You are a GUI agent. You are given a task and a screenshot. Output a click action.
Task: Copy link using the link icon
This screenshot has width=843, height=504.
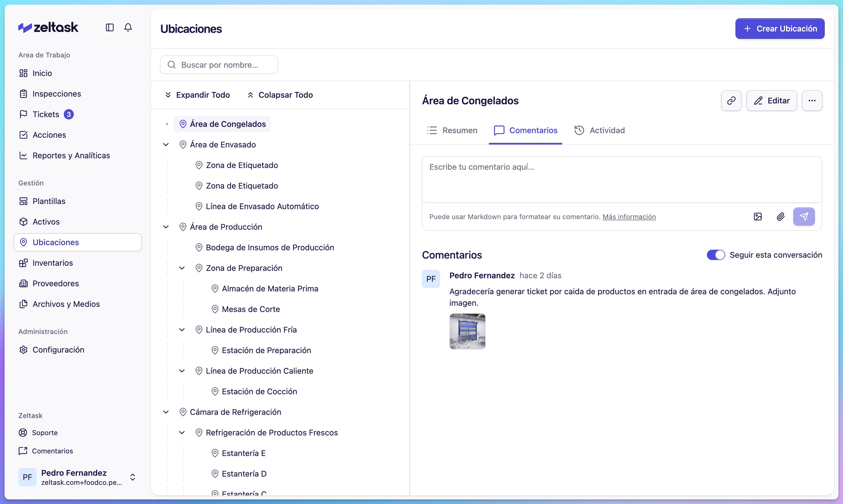pyautogui.click(x=731, y=101)
